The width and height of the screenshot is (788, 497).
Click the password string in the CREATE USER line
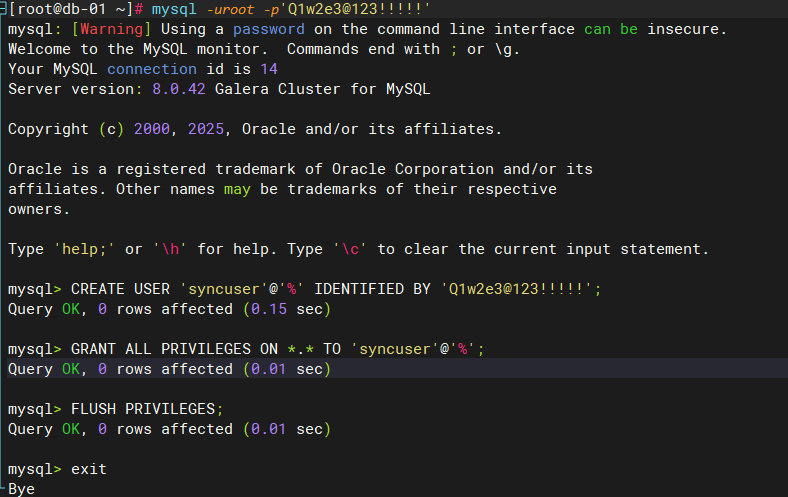[x=516, y=289]
